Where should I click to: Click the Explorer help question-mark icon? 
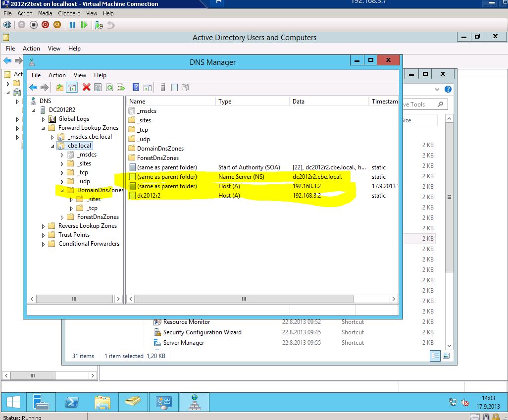[448, 89]
